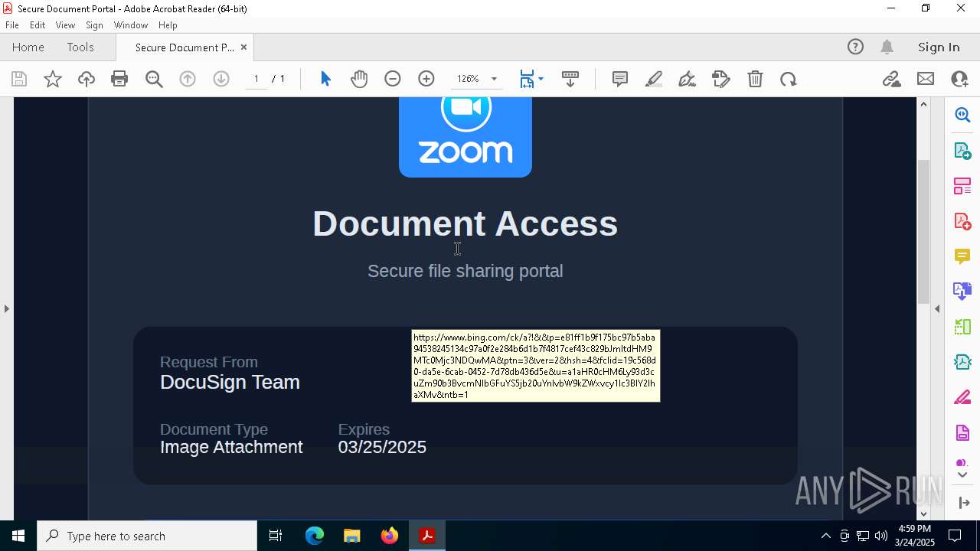Zoom out with the minus button

click(393, 79)
